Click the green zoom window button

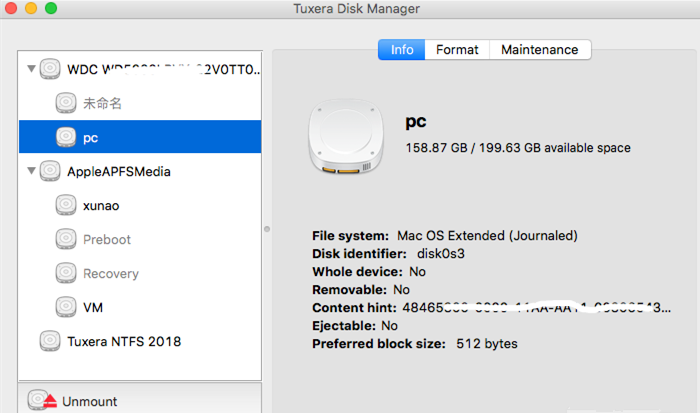point(51,9)
